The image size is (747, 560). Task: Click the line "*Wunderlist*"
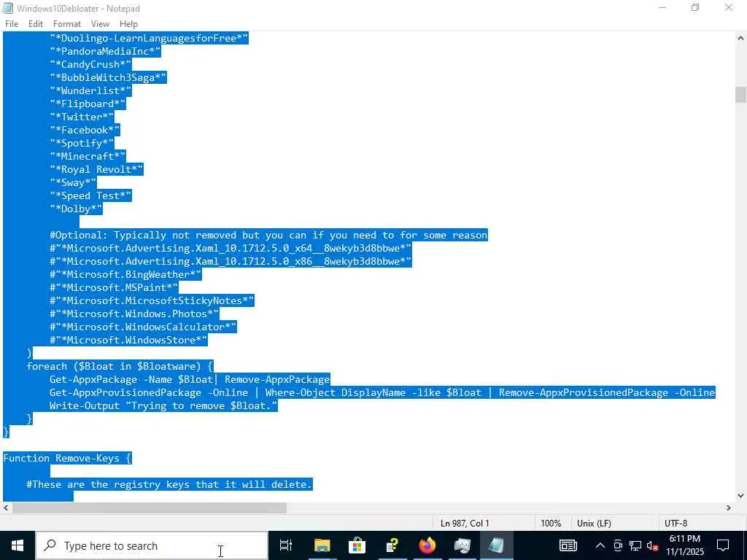click(x=90, y=90)
